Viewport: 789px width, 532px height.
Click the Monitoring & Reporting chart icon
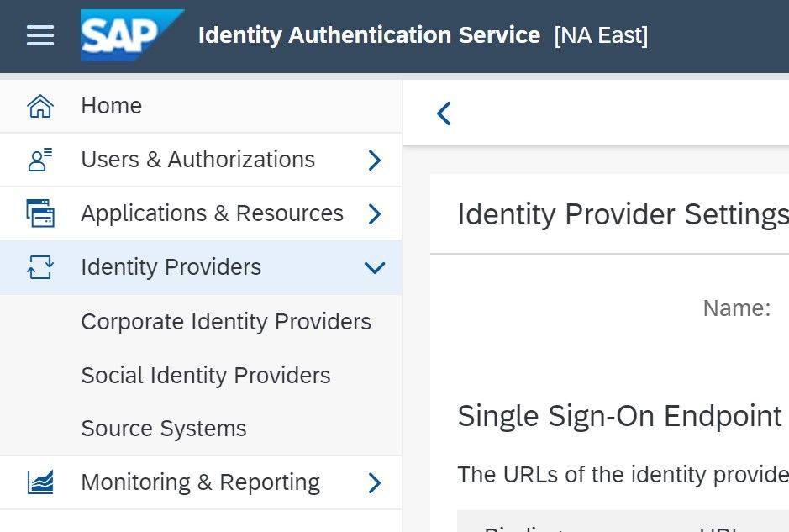tap(40, 482)
